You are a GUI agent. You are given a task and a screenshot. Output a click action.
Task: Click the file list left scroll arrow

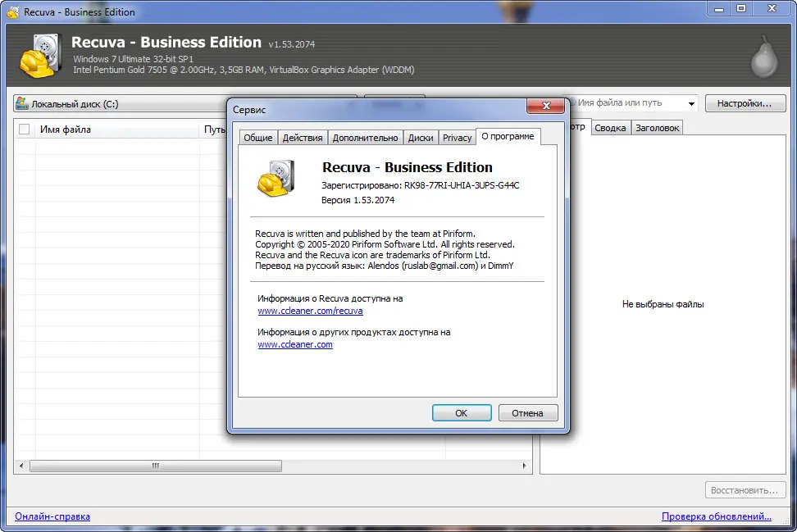tap(20, 466)
